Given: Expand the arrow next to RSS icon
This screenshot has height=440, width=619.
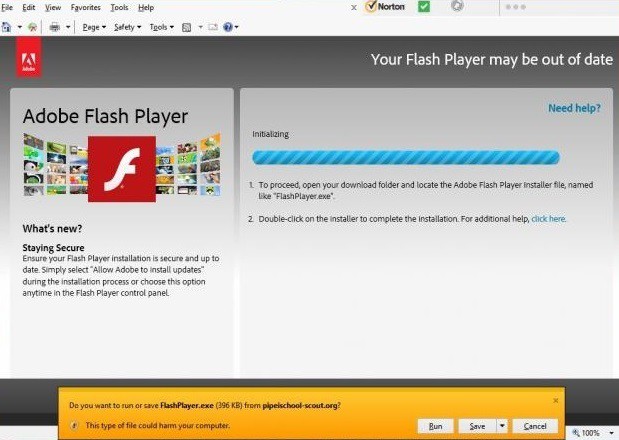Looking at the screenshot, I should (201, 27).
